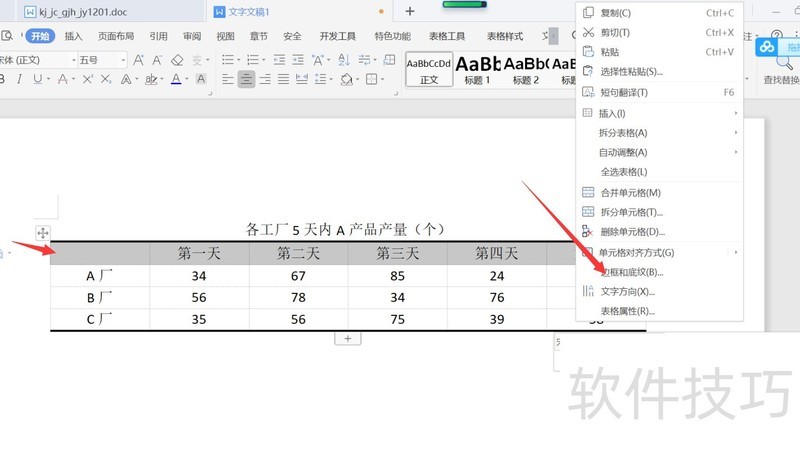This screenshot has height=453, width=800.
Task: Click the text effects outlined A icon
Action: point(126,79)
